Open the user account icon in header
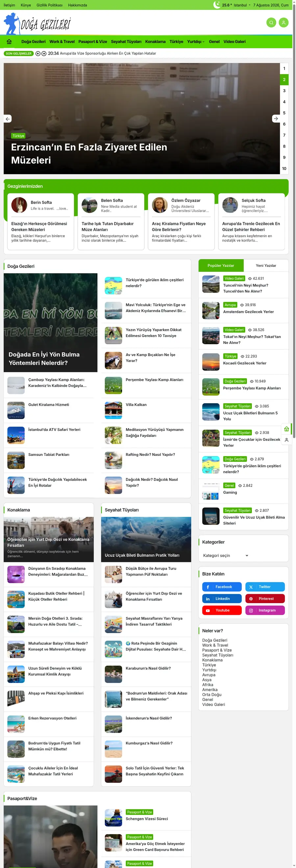 [x=284, y=23]
